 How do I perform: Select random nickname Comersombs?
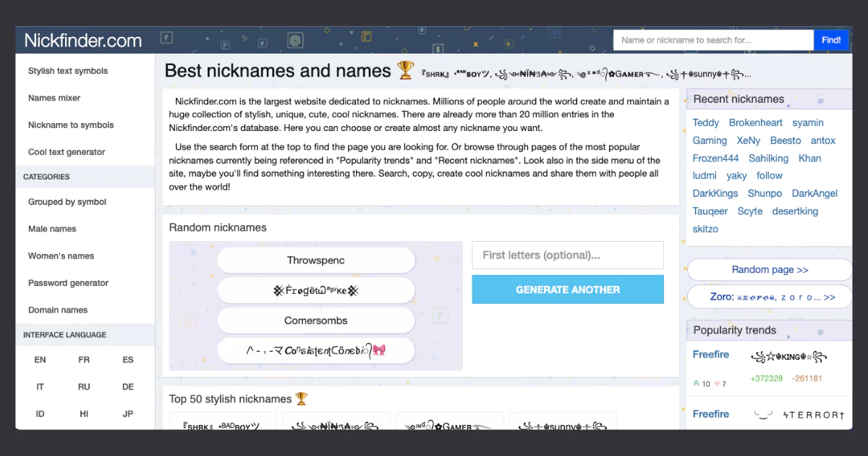point(316,321)
